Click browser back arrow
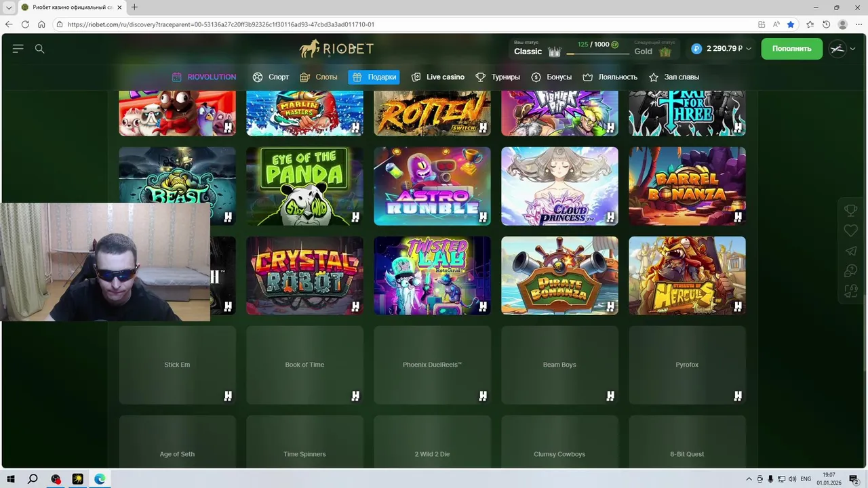The height and width of the screenshot is (488, 868). [x=9, y=24]
